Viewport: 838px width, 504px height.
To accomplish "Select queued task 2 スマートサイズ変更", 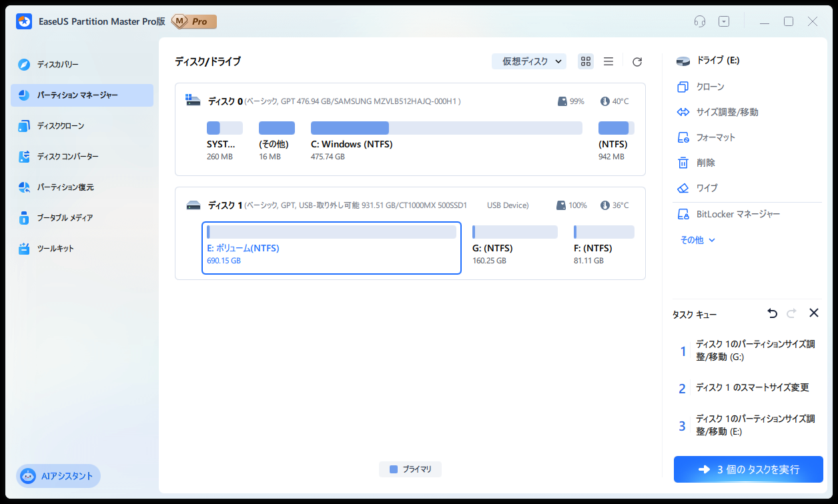I will pos(747,388).
